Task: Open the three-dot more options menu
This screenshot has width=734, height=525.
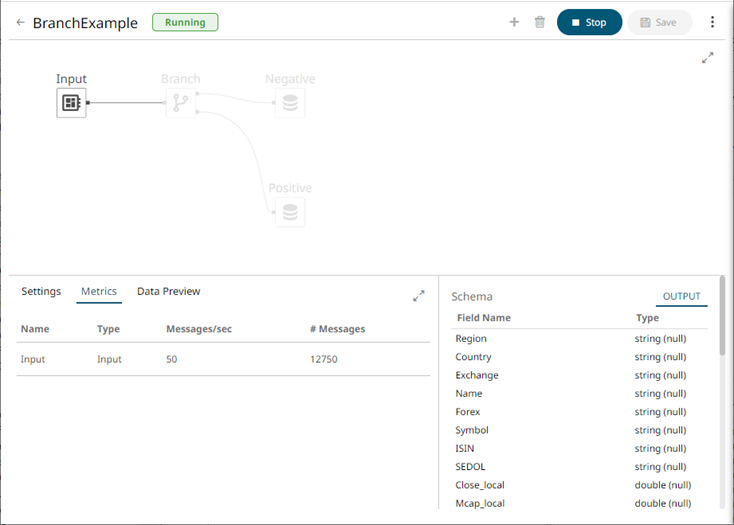Action: pyautogui.click(x=713, y=22)
